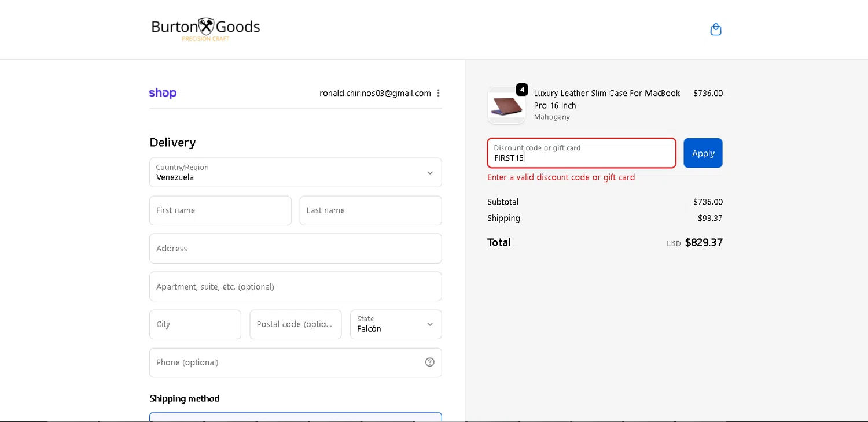
Task: Click the Mahogany variant label
Action: 552,117
